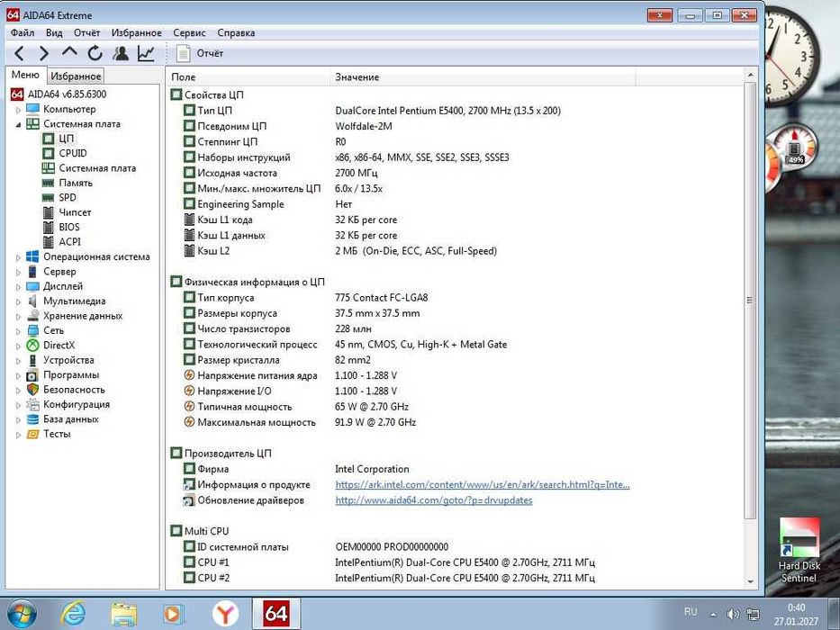Click the Отчёт report button in toolbar
The image size is (840, 630).
click(x=201, y=54)
